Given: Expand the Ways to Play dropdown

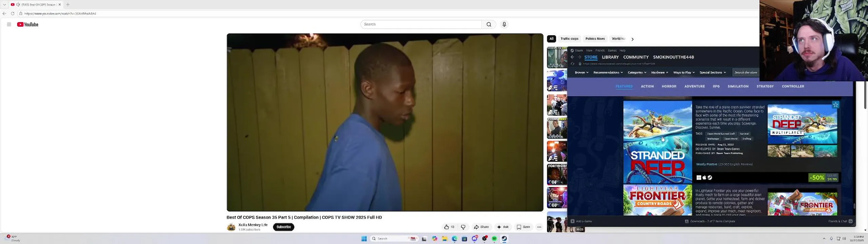Looking at the screenshot, I should point(684,73).
